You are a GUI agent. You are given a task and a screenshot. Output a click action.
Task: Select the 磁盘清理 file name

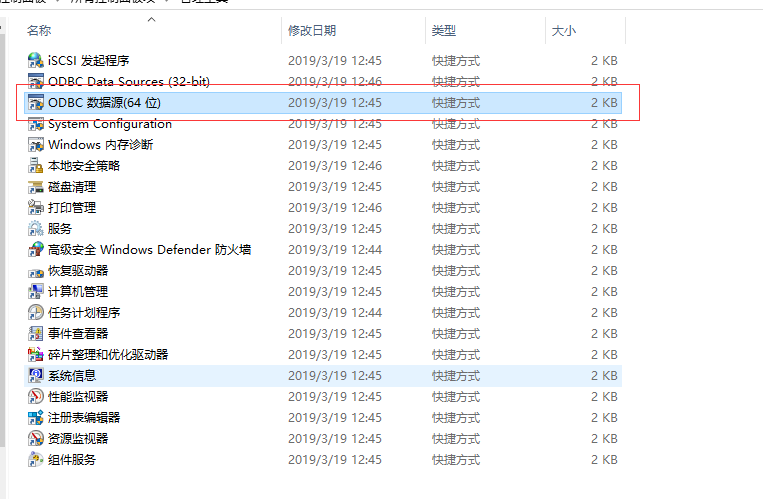[72, 186]
